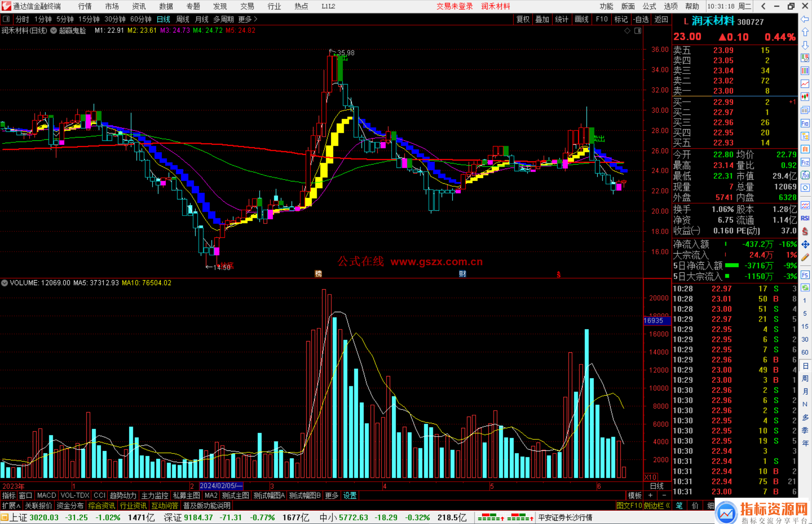Screen dimensions: 812x524
Task: Open the tree structure sidebar icon
Action: tap(805, 136)
